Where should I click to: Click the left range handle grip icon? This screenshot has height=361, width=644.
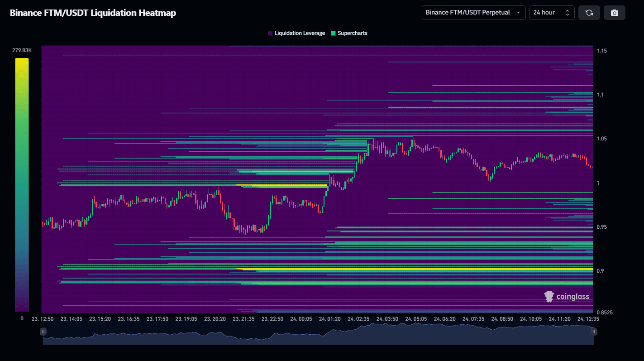43,332
